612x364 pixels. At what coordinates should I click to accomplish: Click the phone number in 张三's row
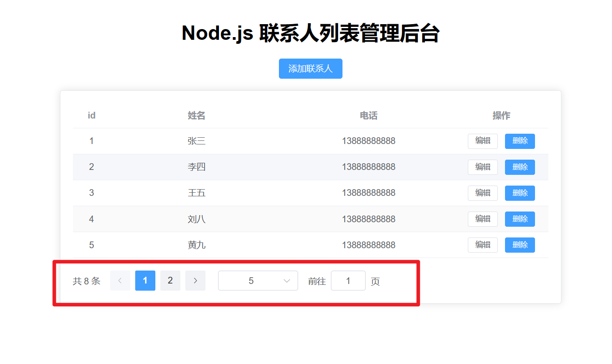click(x=368, y=141)
